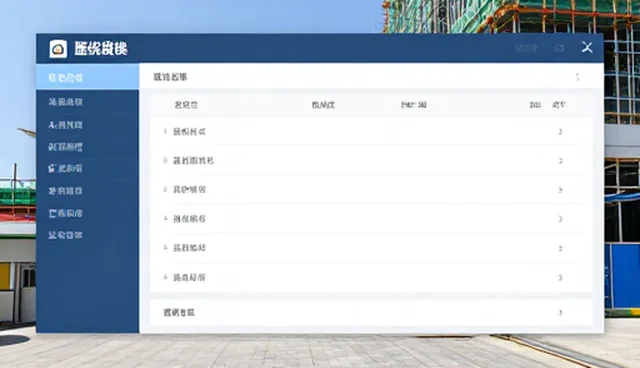
Task: Open the fourth item in the left sidebar
Action: tap(66, 147)
